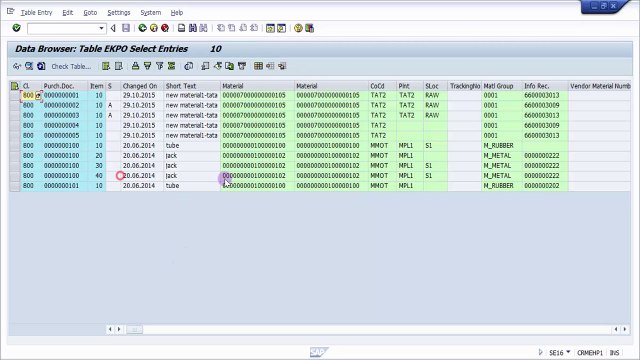The image size is (640, 360).
Task: Click the Select All rows icon
Action: pos(106,66)
